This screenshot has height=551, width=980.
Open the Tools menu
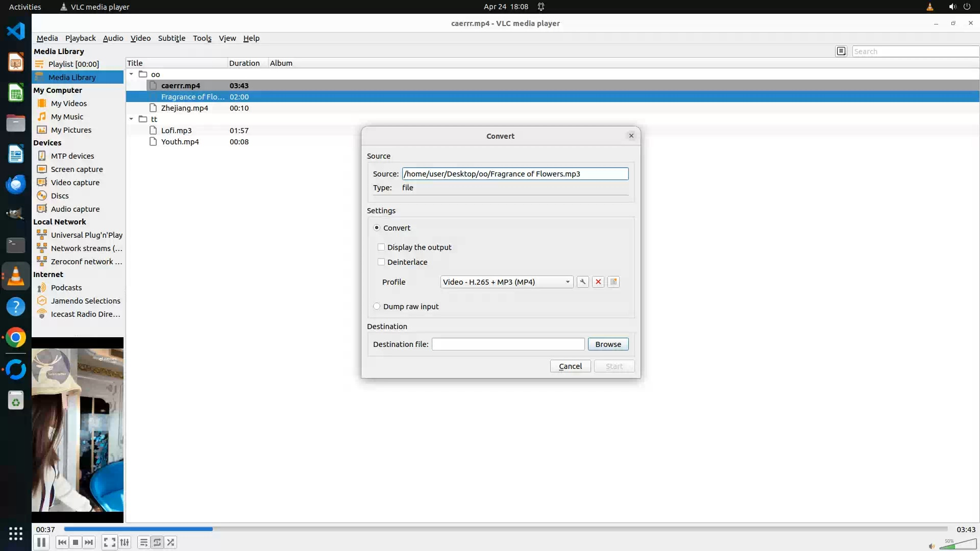click(x=202, y=38)
